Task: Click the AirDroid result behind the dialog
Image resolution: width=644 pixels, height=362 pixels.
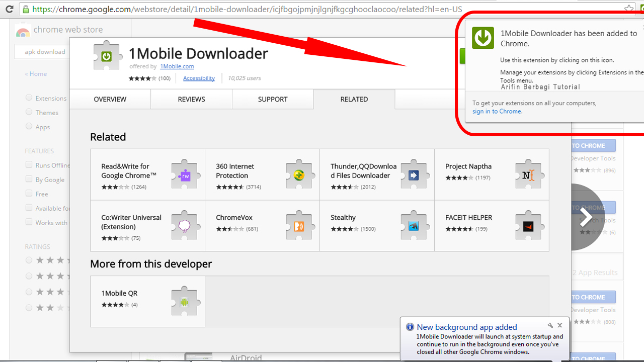Action: tap(246, 357)
